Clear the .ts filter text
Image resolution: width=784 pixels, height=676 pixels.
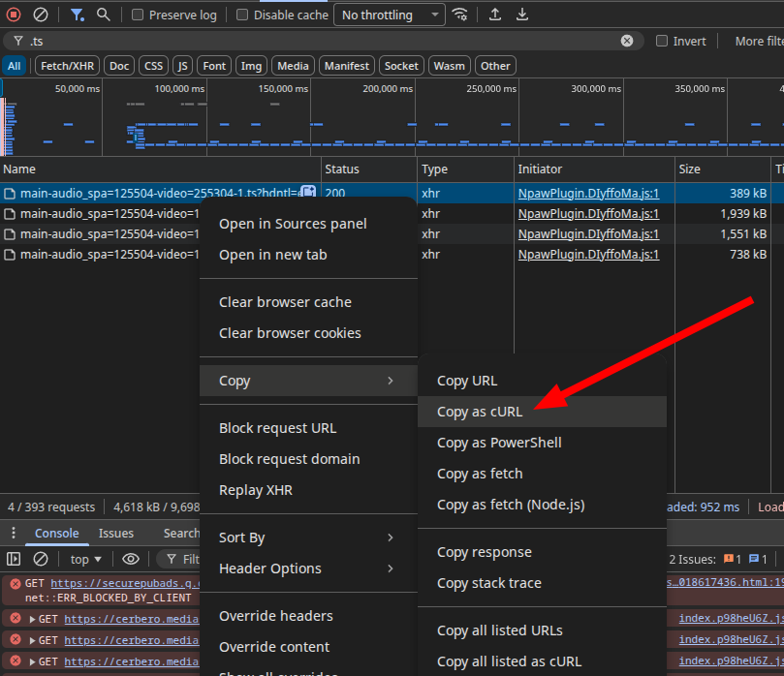coord(627,41)
